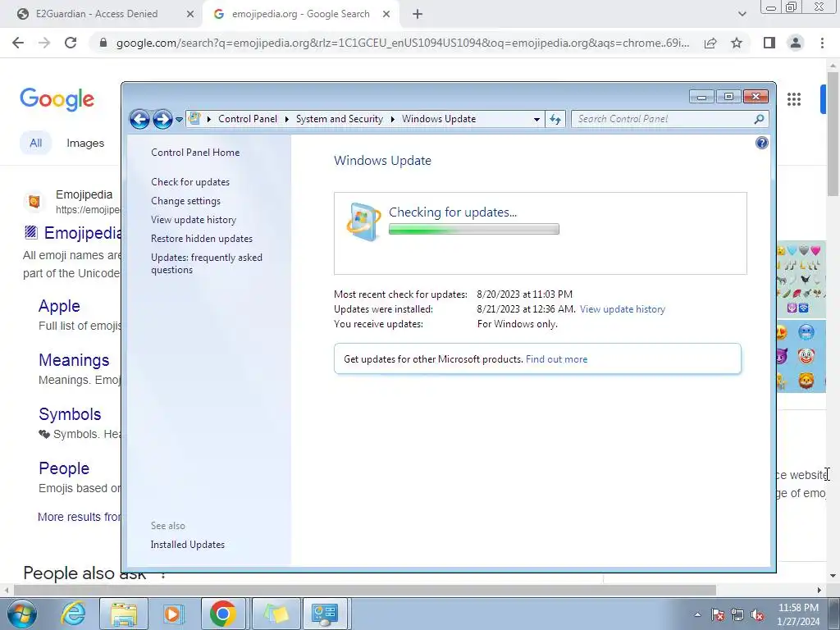The height and width of the screenshot is (630, 840).
Task: Click the lock icon in address bar
Action: click(103, 43)
